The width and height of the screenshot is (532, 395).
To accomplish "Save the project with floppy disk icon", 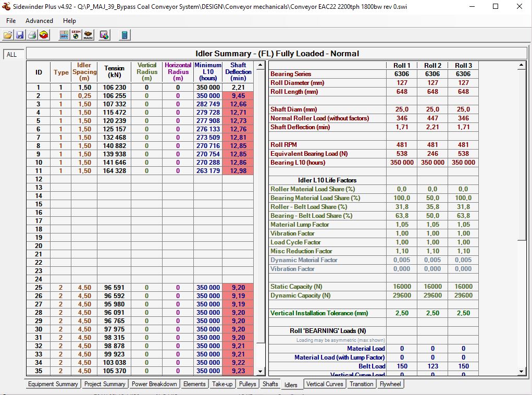I will pos(20,35).
